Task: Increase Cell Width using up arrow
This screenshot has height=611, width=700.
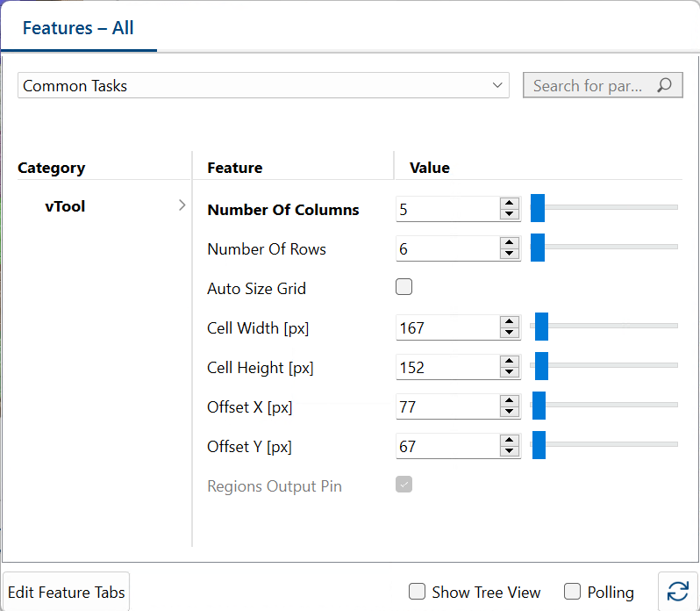Action: click(509, 322)
